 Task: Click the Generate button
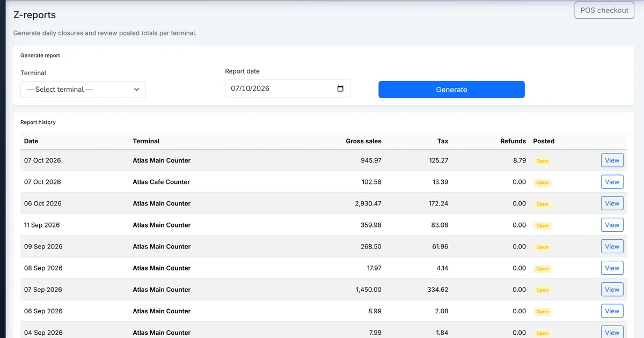[x=451, y=90]
